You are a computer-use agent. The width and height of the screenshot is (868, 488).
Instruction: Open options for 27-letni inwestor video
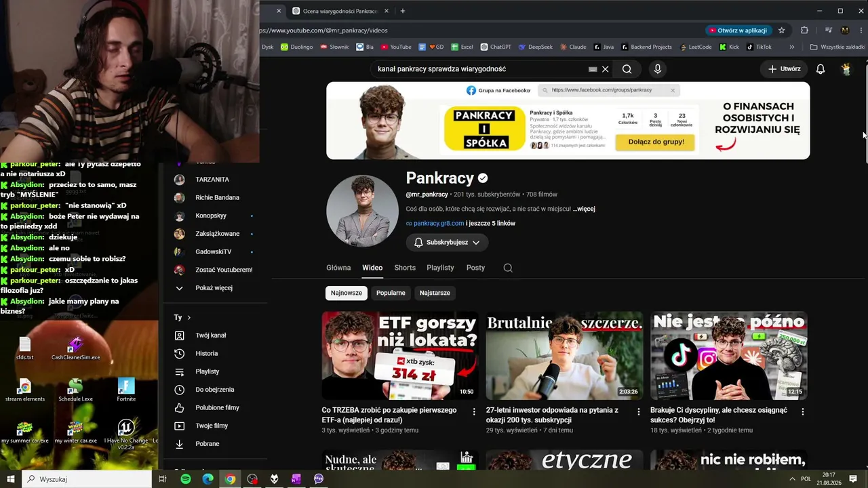pyautogui.click(x=638, y=411)
